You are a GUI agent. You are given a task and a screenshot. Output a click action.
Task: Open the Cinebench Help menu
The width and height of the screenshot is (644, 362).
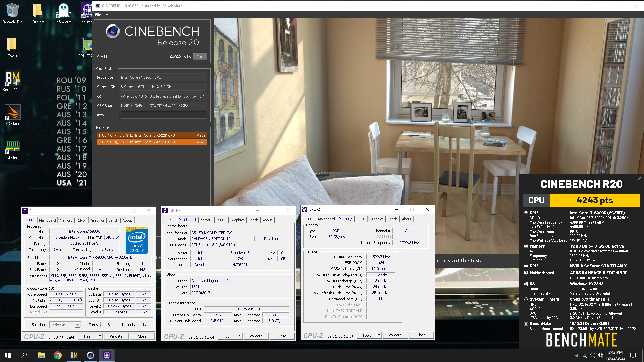pos(109,15)
